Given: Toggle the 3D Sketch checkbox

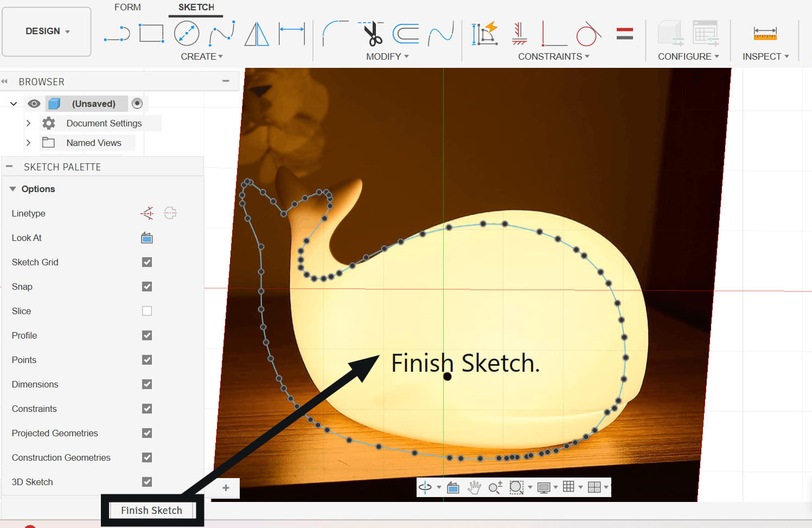Looking at the screenshot, I should pyautogui.click(x=147, y=482).
